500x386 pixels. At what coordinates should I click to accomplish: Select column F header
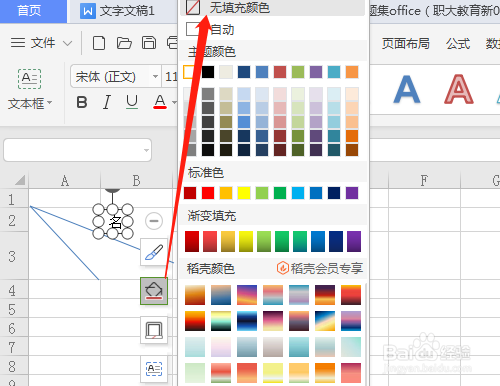pyautogui.click(x=424, y=181)
